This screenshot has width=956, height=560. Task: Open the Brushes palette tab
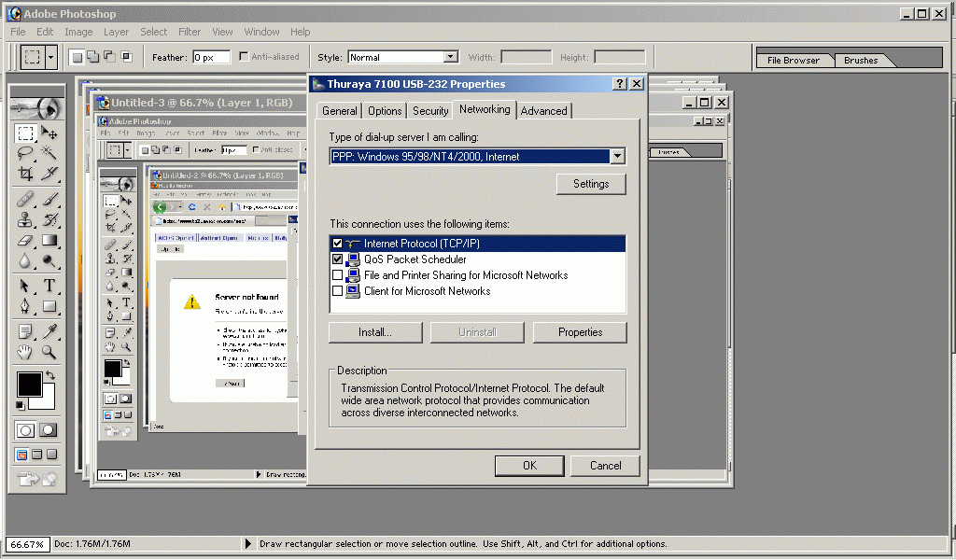click(x=861, y=61)
